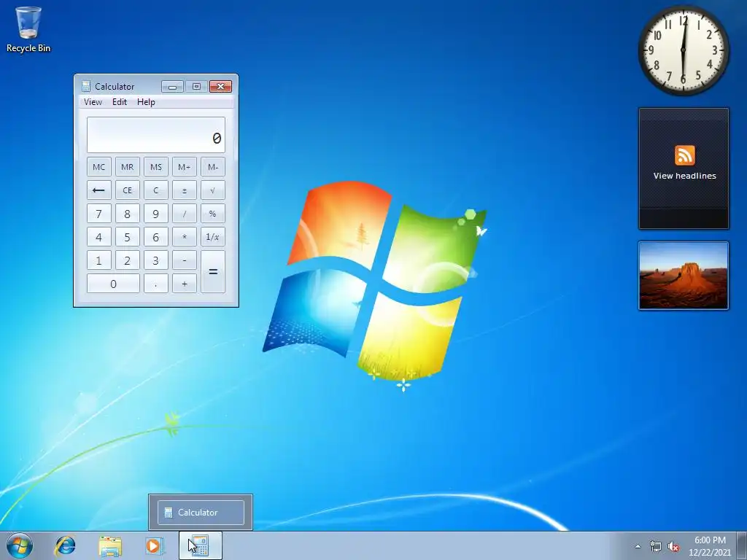Click the calculator result display
Image resolution: width=747 pixels, height=560 pixels.
tap(156, 135)
